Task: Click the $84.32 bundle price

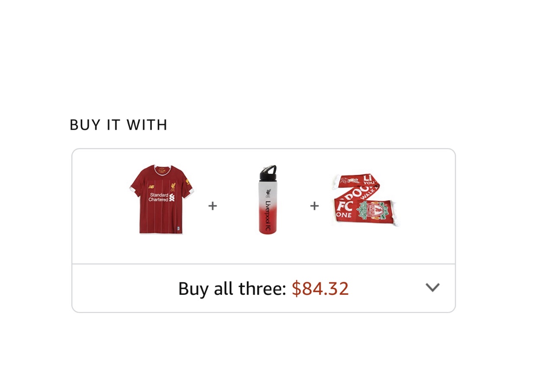Action: (x=320, y=289)
